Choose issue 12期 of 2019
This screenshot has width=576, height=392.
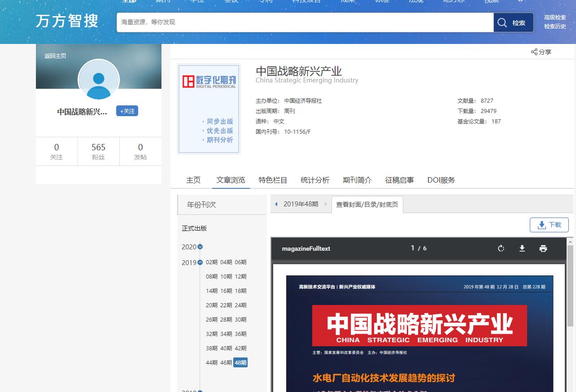point(240,277)
